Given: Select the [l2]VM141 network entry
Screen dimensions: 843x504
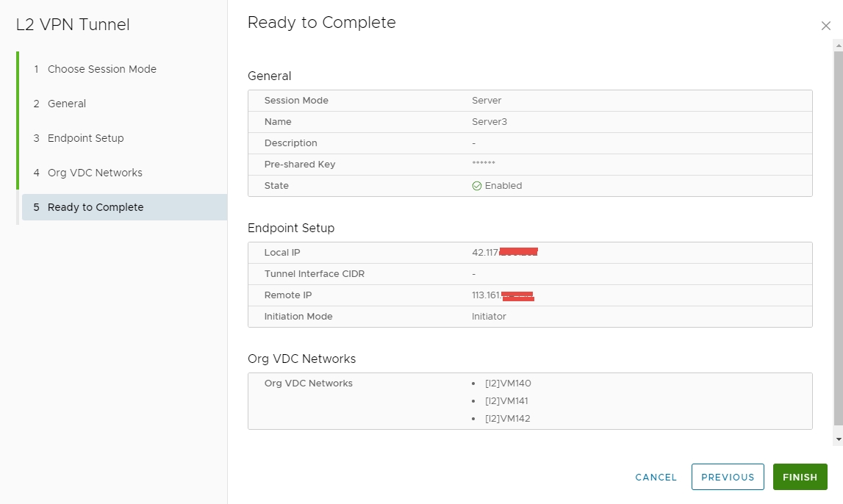Looking at the screenshot, I should [x=506, y=401].
